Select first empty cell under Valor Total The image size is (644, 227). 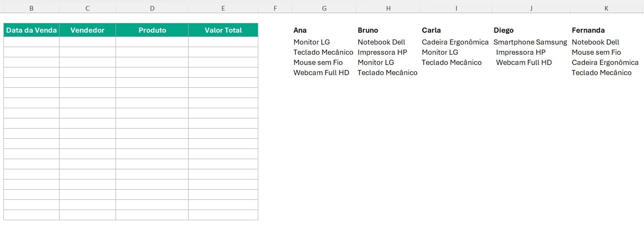tap(223, 42)
